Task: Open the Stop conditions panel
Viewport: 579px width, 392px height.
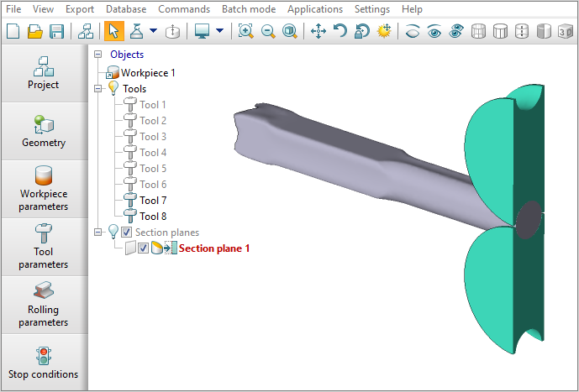Action: coord(44,362)
